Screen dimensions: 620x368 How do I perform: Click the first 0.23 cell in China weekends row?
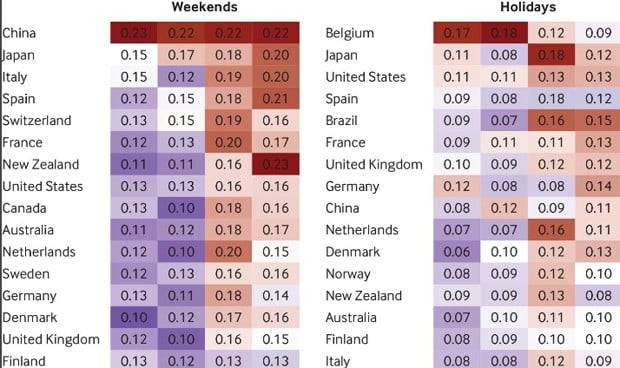134,33
